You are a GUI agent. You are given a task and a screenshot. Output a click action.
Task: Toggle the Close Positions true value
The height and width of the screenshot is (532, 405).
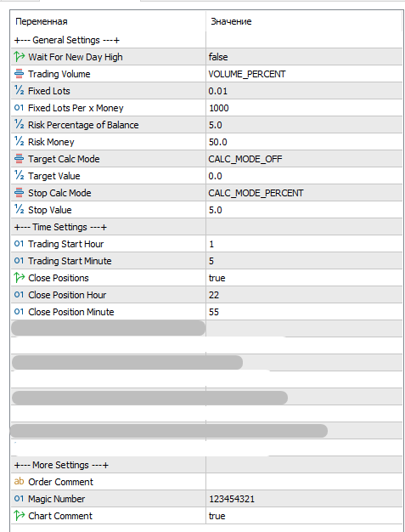tap(304, 278)
